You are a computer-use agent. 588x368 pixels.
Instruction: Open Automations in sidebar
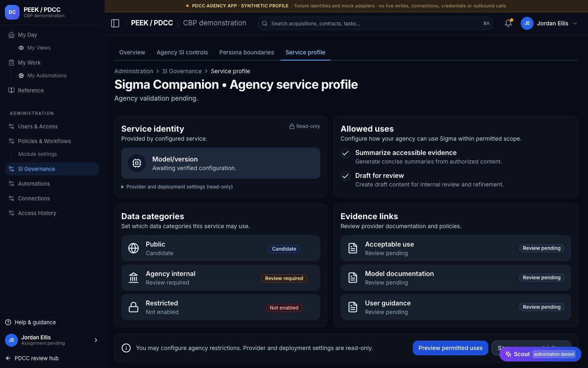pyautogui.click(x=52, y=184)
